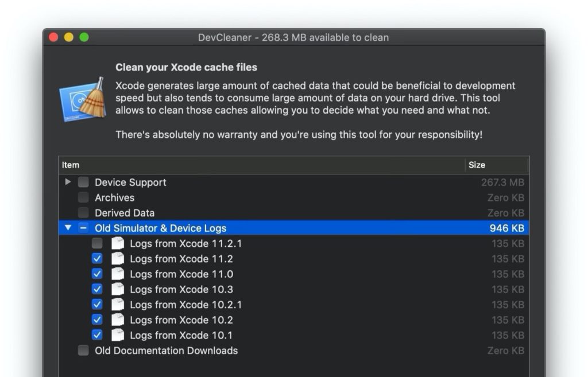Viewport: 588px width, 377px height.
Task: Click the document icon for Logs from Xcode 10.2.1
Action: pos(118,305)
